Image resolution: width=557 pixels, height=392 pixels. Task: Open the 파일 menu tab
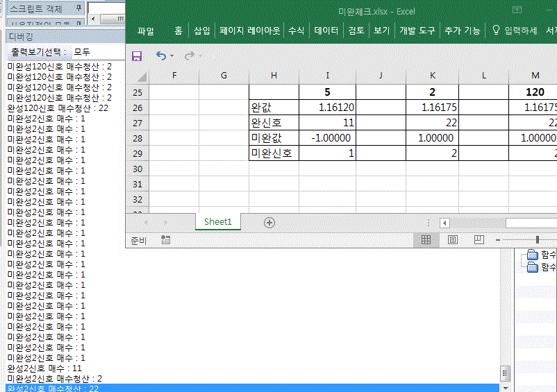(x=146, y=31)
